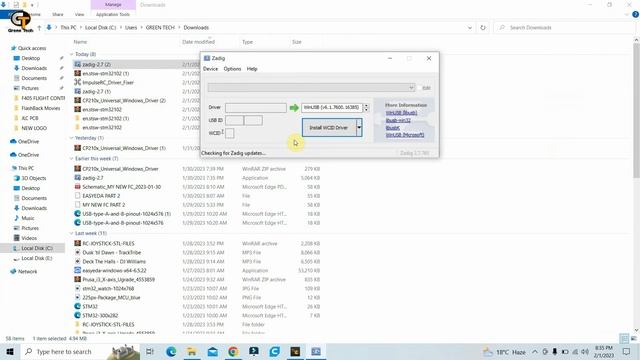This screenshot has height=360, width=640.
Task: Open the Help menu in Zadig
Action: pyautogui.click(x=252, y=69)
